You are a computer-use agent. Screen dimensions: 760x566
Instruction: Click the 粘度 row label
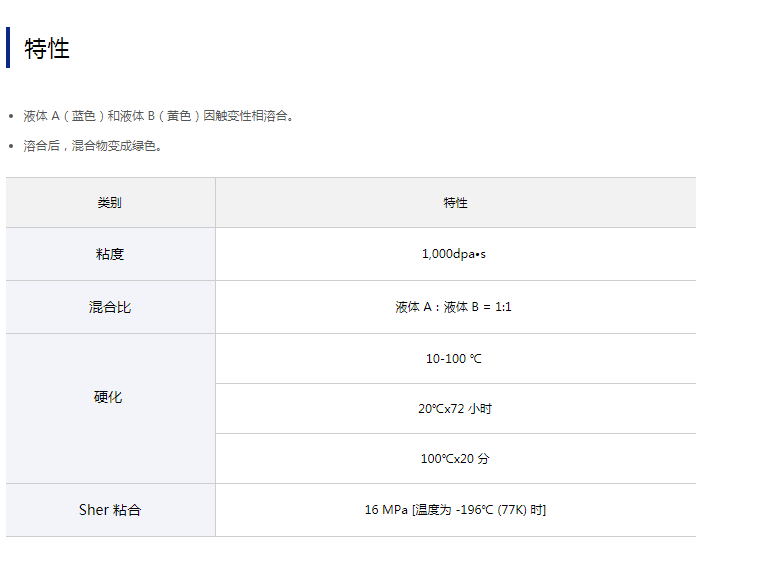pyautogui.click(x=110, y=255)
